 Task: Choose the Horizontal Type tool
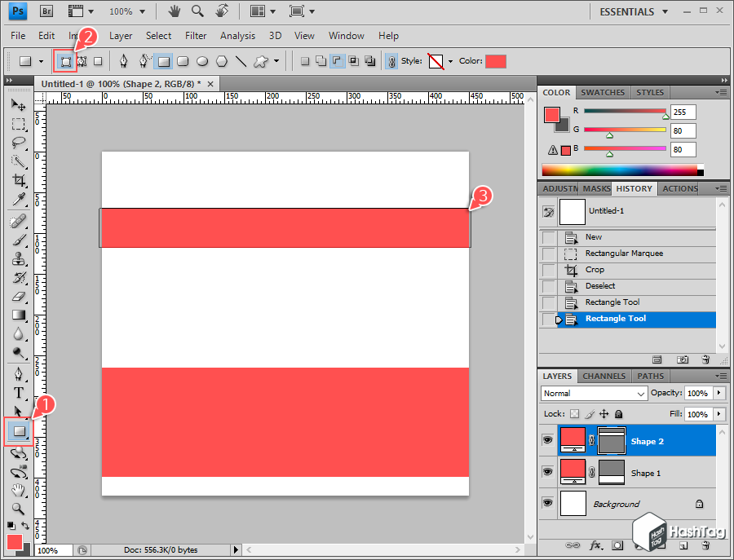click(x=18, y=393)
